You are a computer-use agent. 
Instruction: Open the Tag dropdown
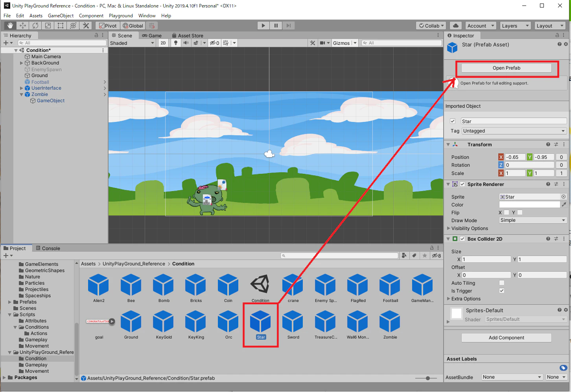click(514, 131)
